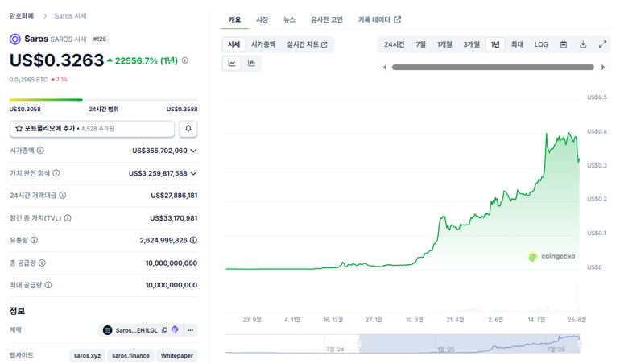Open the calendar date range picker
Image resolution: width=620 pixels, height=364 pixels.
coord(564,44)
